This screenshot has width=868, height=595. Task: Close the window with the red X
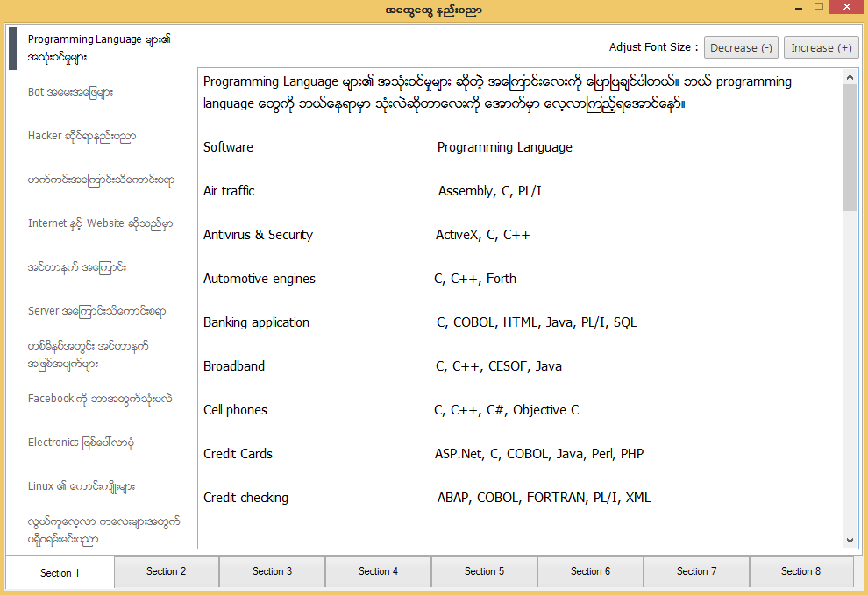click(x=847, y=7)
